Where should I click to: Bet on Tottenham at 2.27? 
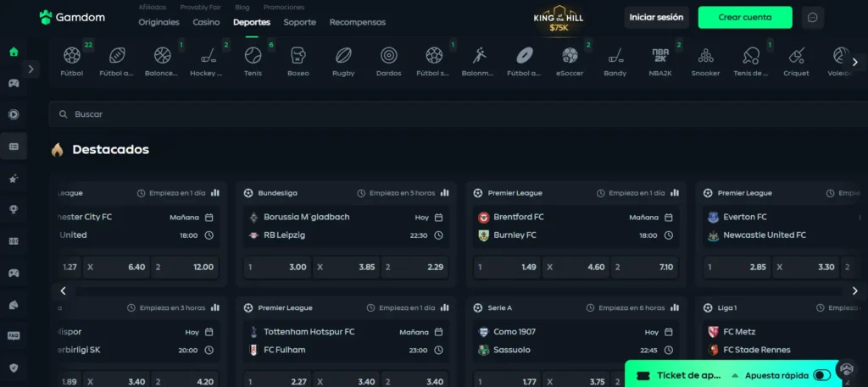[x=277, y=381]
